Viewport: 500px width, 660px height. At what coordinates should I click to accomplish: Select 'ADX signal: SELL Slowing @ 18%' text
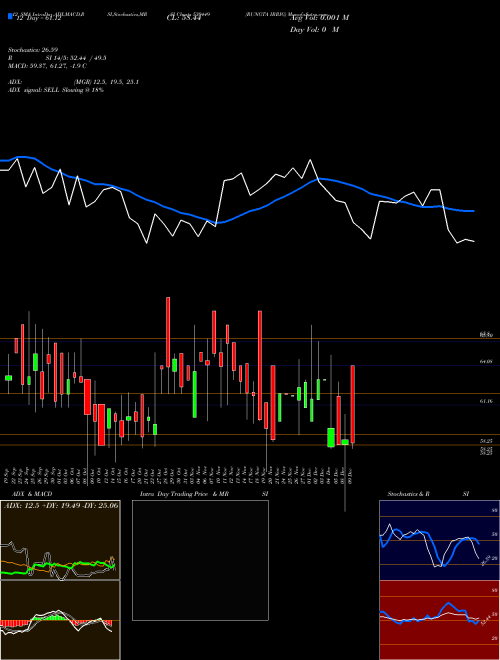click(x=56, y=90)
